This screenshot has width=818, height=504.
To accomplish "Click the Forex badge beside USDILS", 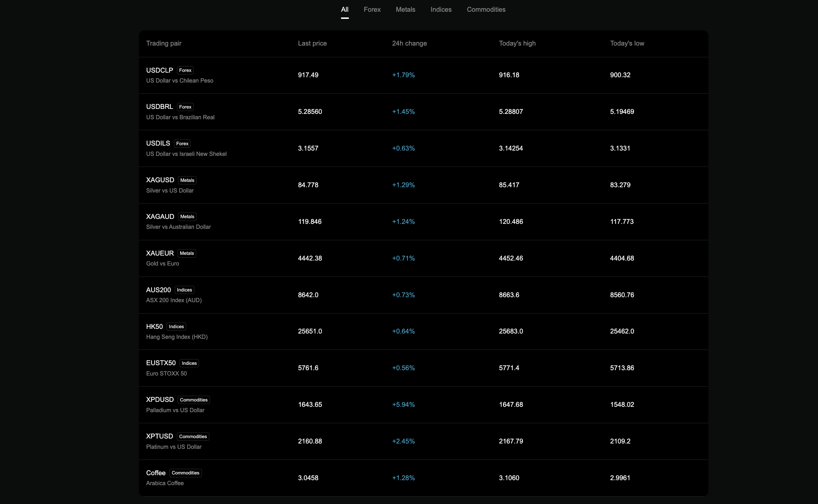I will click(x=182, y=144).
